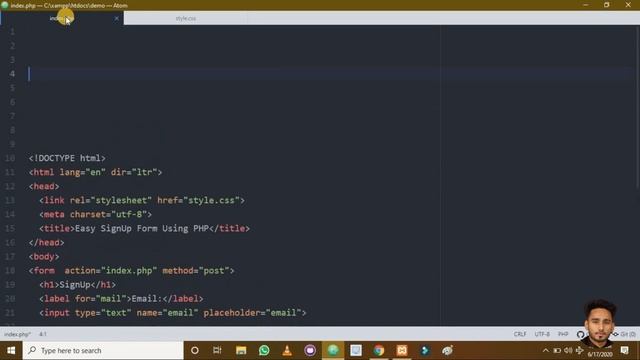Open the blue arrow app icon on taskbar
The image size is (640, 360).
coord(425,351)
